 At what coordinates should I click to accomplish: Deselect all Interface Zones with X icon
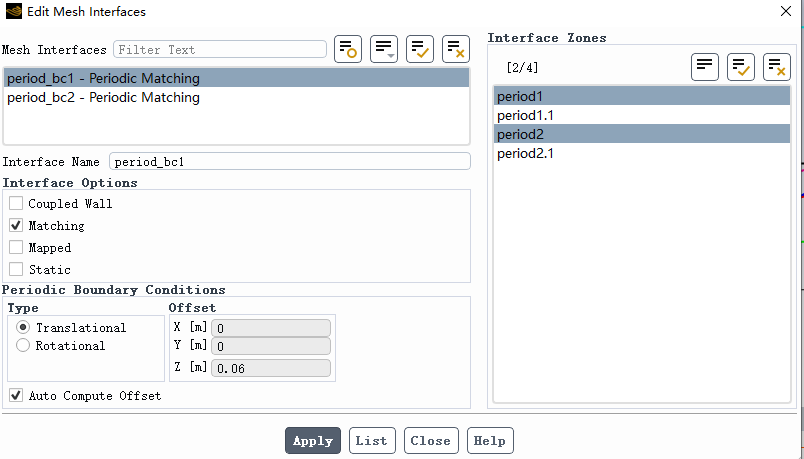tap(777, 67)
